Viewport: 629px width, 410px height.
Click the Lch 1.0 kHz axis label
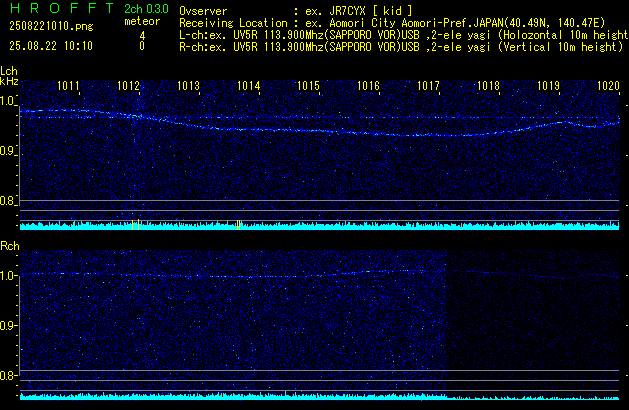(7, 101)
